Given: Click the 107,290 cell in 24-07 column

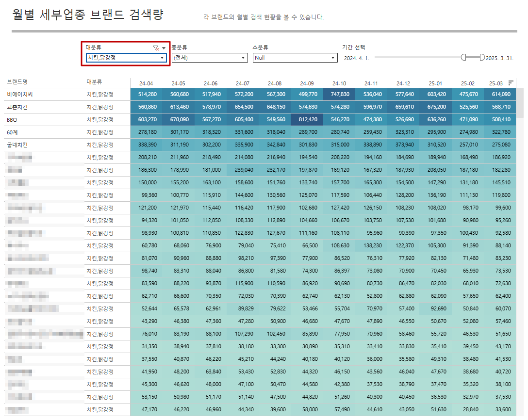Looking at the screenshot, I should pyautogui.click(x=243, y=334).
